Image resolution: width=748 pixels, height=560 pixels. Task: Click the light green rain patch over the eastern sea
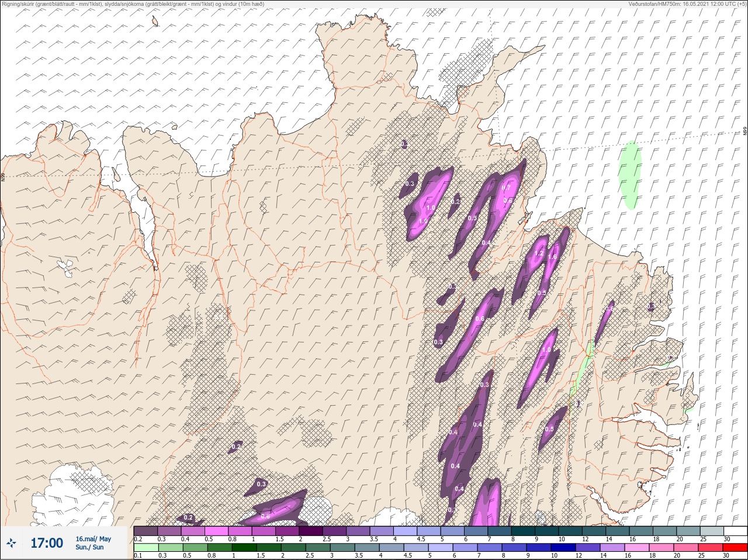[630, 175]
